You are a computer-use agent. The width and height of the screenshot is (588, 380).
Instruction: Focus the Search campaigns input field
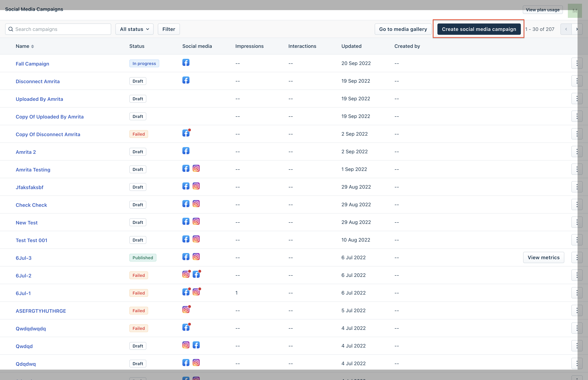(x=62, y=29)
